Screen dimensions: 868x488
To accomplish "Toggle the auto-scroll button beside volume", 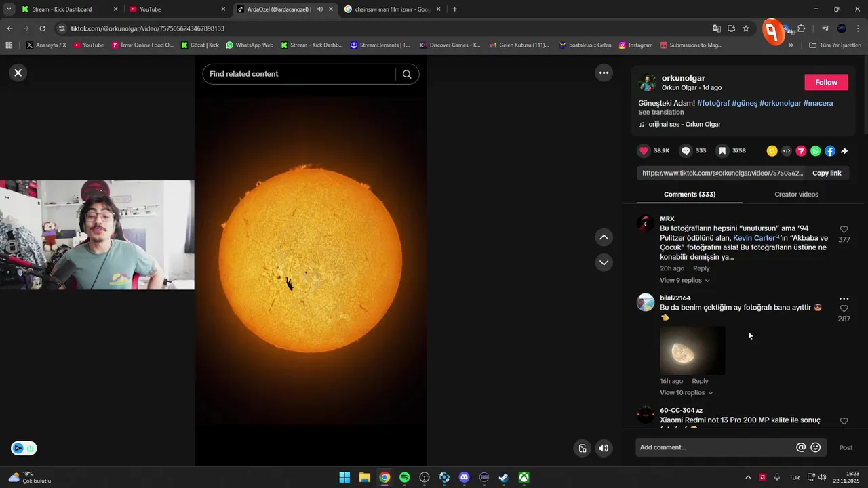I will pyautogui.click(x=582, y=448).
